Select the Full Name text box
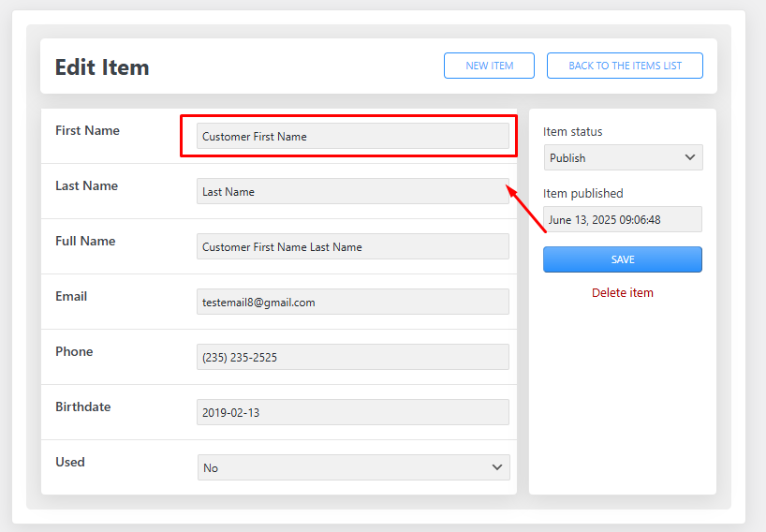Screen dimensions: 766x532 point(353,247)
